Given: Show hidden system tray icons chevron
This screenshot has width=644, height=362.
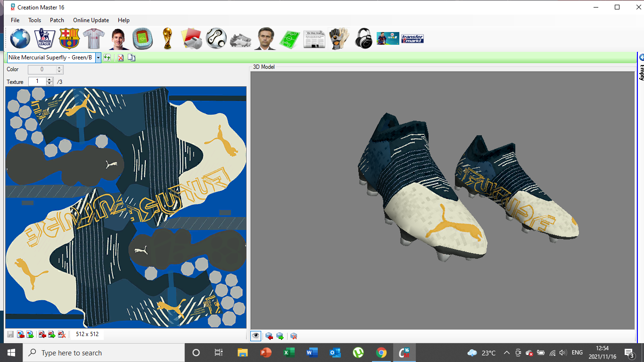Looking at the screenshot, I should point(507,353).
